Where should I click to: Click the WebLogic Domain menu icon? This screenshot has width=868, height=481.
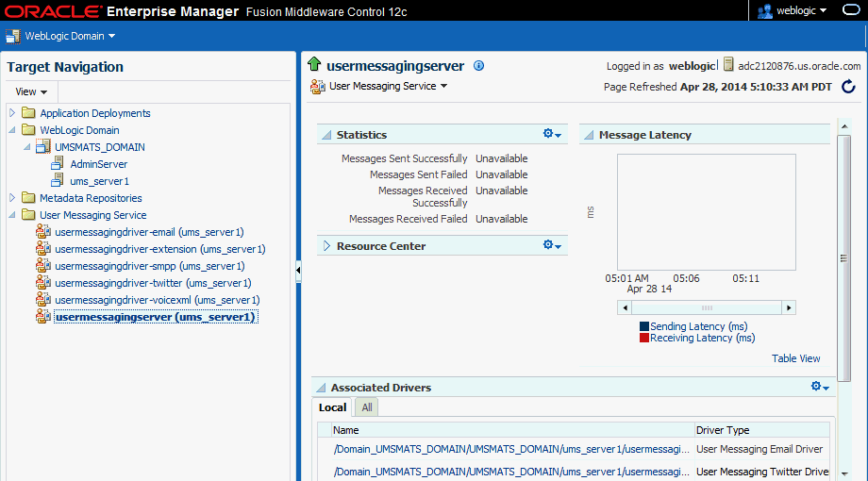pos(12,36)
